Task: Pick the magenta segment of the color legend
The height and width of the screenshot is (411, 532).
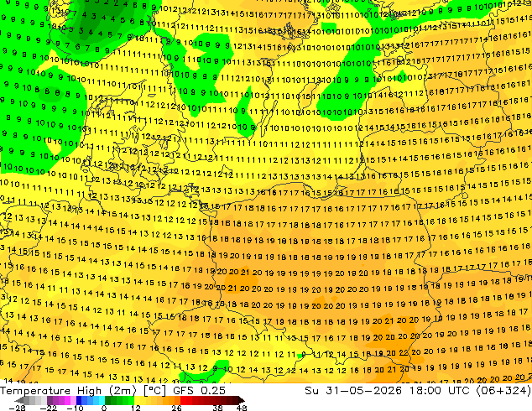Action: [x=67, y=400]
